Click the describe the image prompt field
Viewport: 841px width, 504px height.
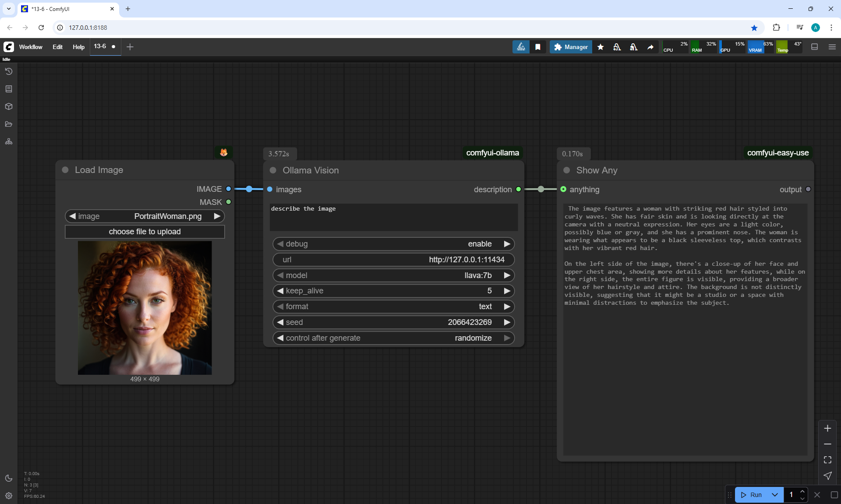393,217
